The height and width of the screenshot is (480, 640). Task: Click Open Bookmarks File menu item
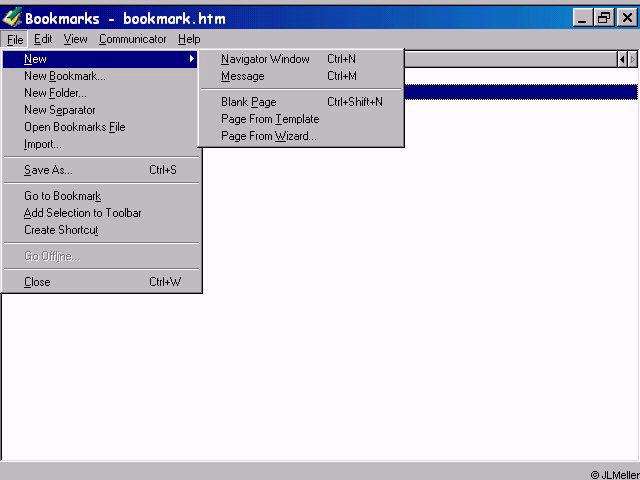coord(100,127)
